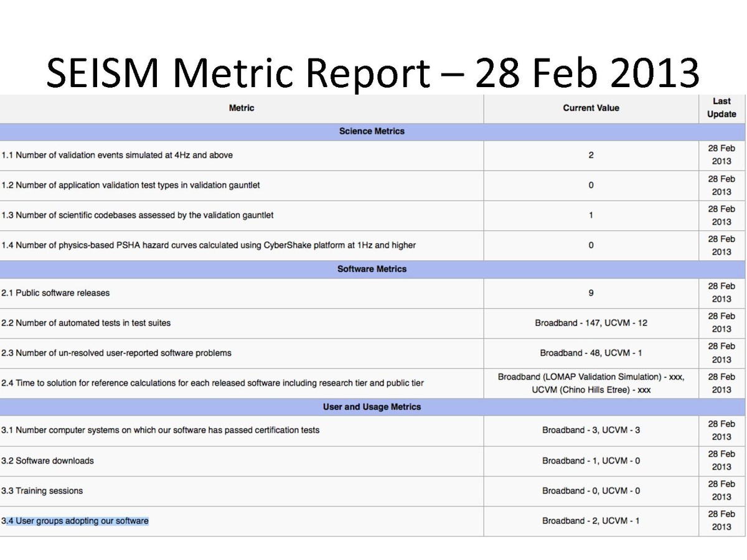
Task: Click metric 1.3 scientific codebases text
Action: coord(138,215)
